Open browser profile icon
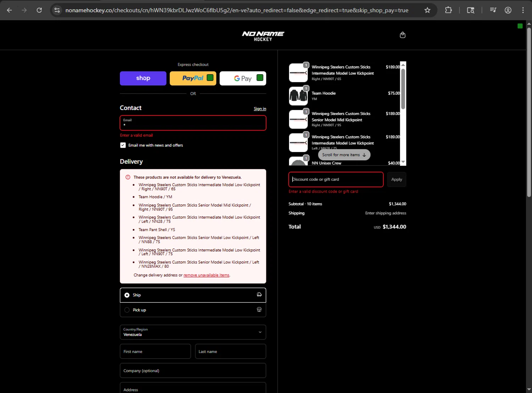Screen dimensions: 532x393 (508, 10)
